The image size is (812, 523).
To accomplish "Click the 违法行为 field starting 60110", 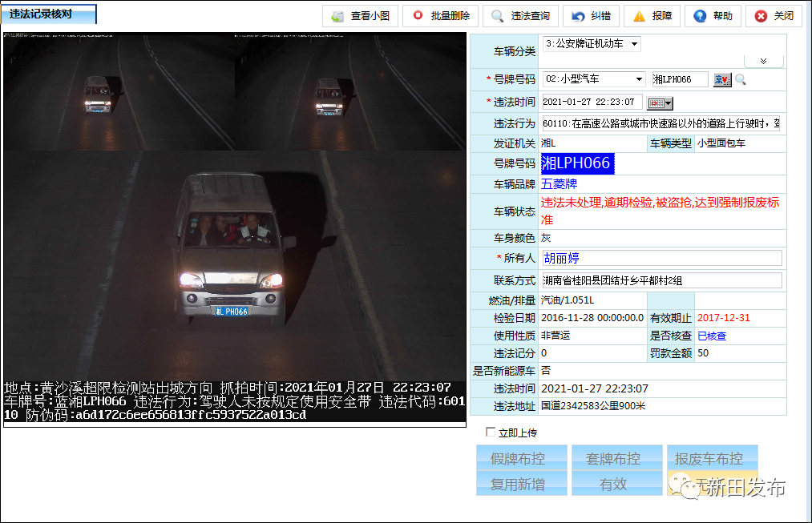I will tap(661, 123).
